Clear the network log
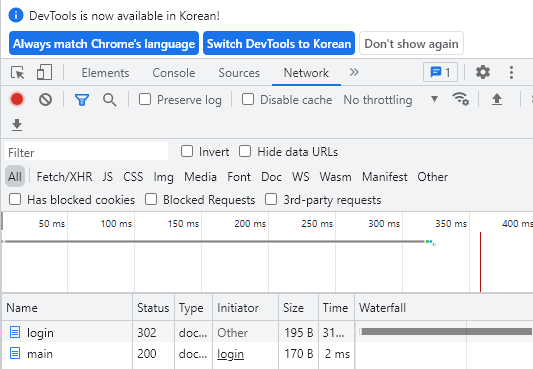This screenshot has width=533, height=369. (46, 100)
